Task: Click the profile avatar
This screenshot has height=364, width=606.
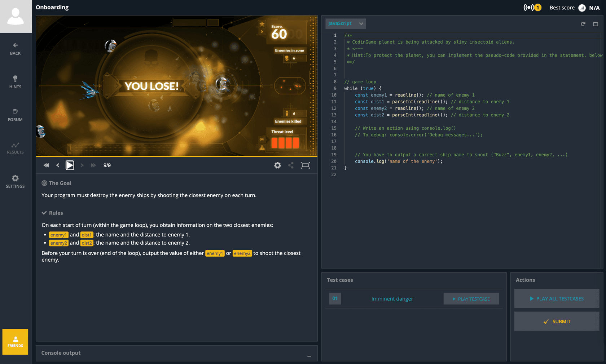Action: point(16,16)
